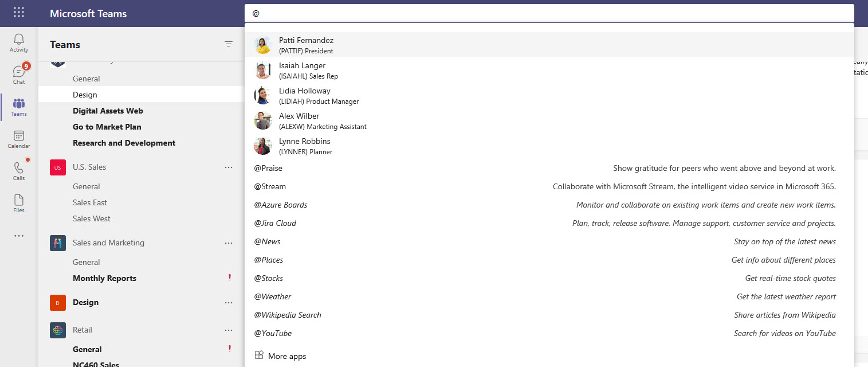Image resolution: width=868 pixels, height=367 pixels.
Task: Select Patti Fernandez suggestion
Action: tap(549, 45)
